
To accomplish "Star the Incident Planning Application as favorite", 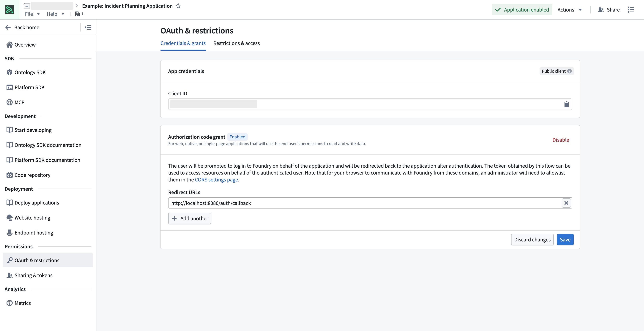I will [x=178, y=6].
